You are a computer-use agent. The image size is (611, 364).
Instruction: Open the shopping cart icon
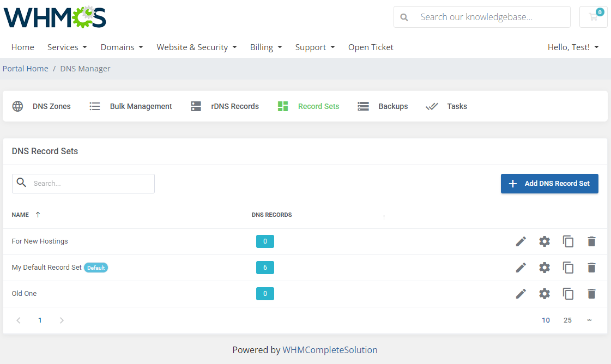coord(594,17)
